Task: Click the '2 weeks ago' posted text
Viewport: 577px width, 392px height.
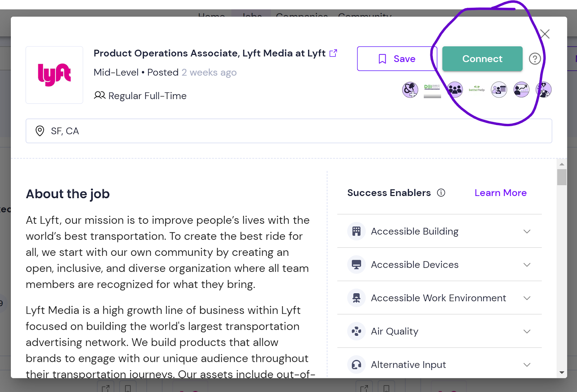Action: pos(209,72)
